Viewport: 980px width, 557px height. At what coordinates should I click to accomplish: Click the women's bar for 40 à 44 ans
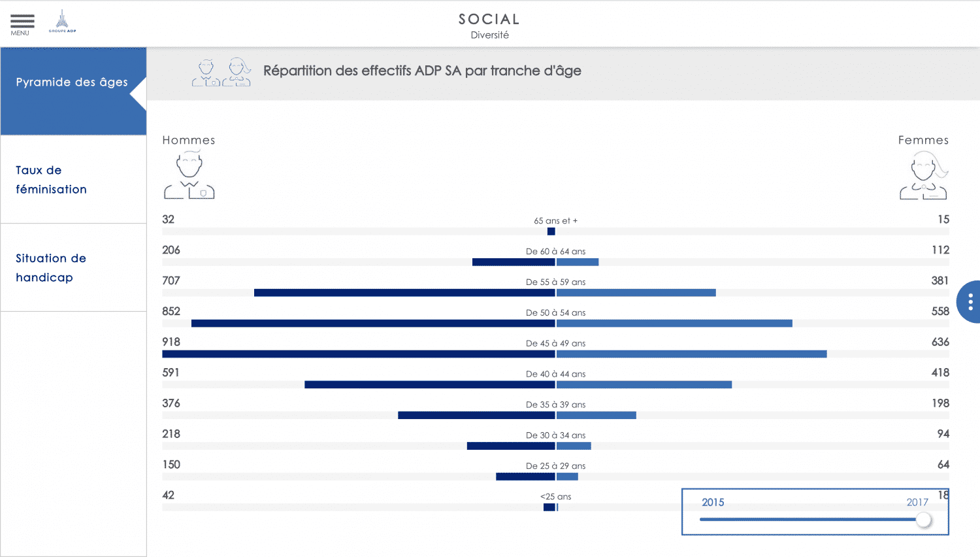(644, 385)
